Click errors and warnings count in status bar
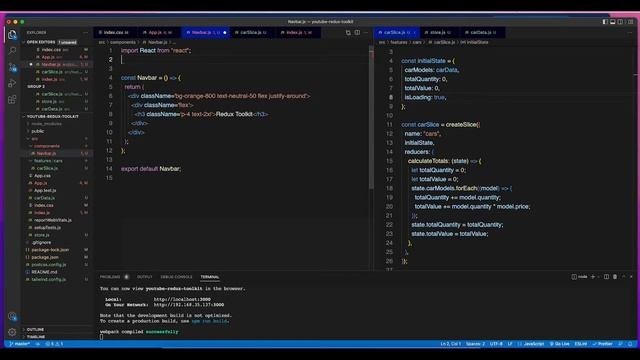 coord(54,344)
